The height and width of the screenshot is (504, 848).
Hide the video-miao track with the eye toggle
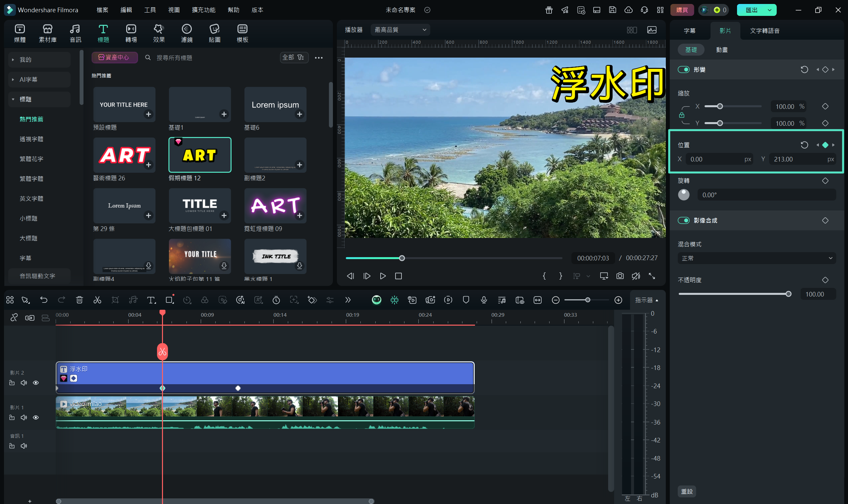[36, 417]
